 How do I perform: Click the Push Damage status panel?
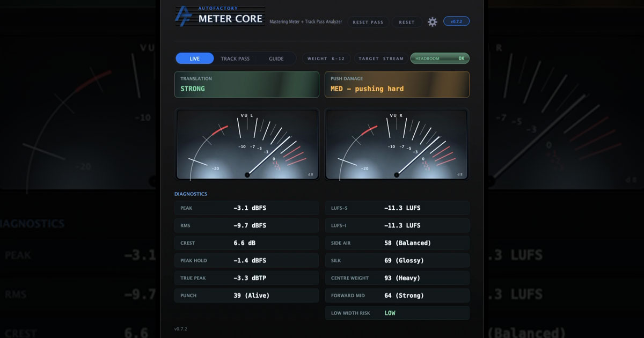[397, 85]
